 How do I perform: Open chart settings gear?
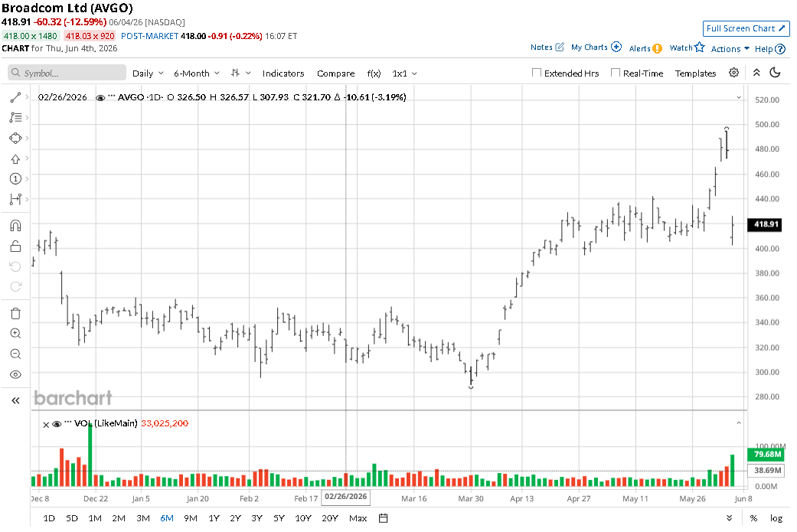(733, 73)
